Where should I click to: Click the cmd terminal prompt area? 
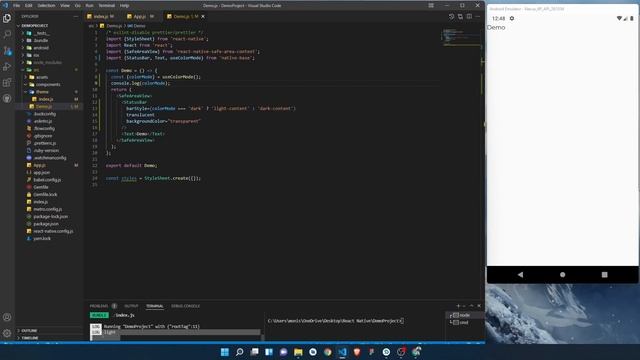click(x=336, y=321)
